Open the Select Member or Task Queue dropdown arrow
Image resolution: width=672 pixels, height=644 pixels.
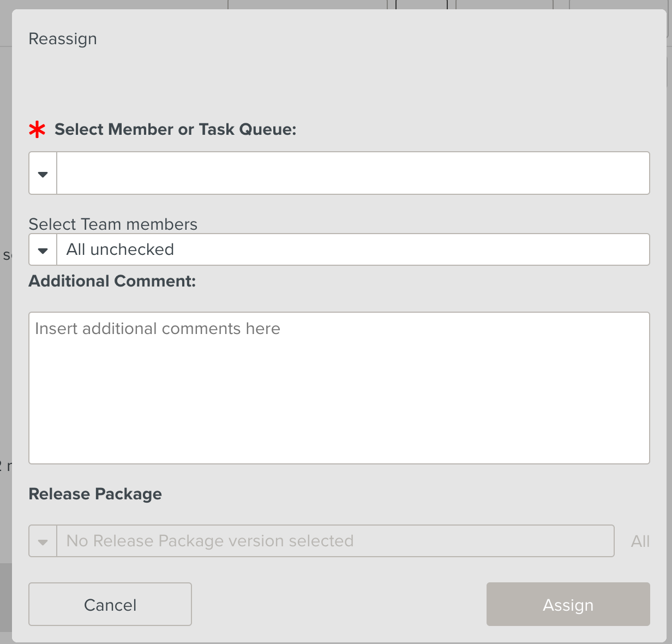tap(43, 174)
